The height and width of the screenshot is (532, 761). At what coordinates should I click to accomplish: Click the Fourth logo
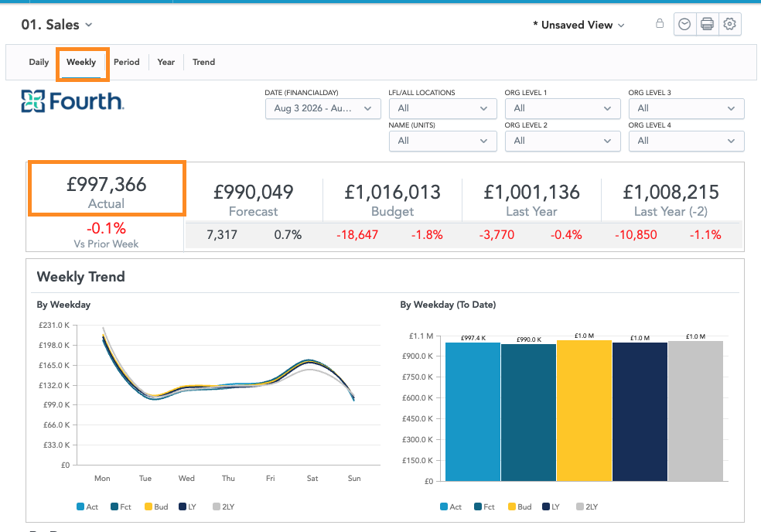pos(73,101)
